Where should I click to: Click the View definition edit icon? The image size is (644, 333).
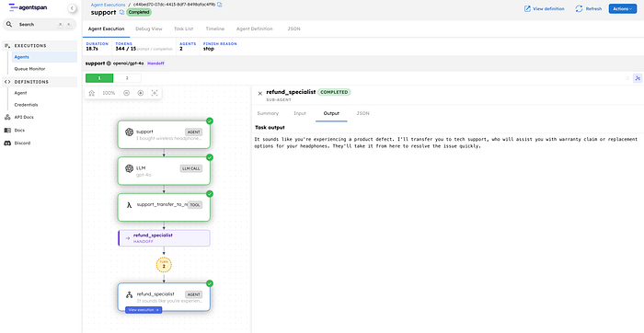click(527, 8)
